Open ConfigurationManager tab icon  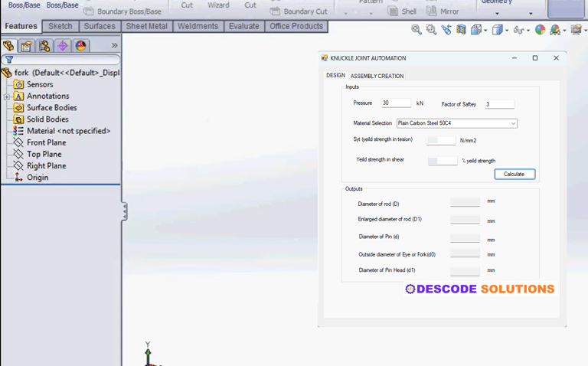tap(44, 46)
